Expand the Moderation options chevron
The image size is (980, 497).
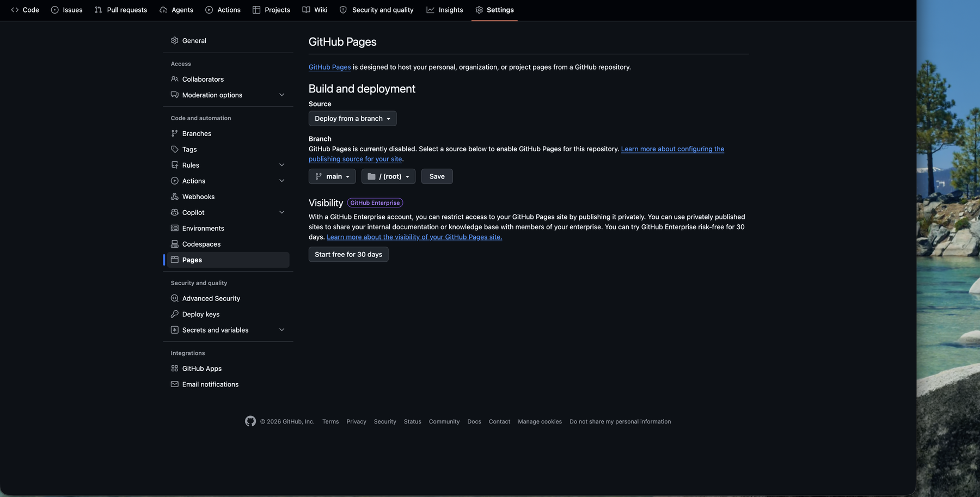pyautogui.click(x=282, y=95)
